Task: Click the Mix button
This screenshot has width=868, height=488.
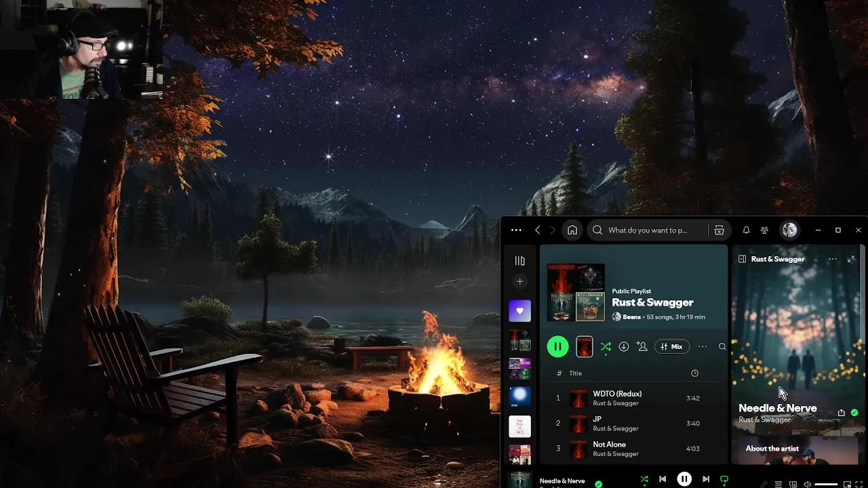Action: point(672,347)
